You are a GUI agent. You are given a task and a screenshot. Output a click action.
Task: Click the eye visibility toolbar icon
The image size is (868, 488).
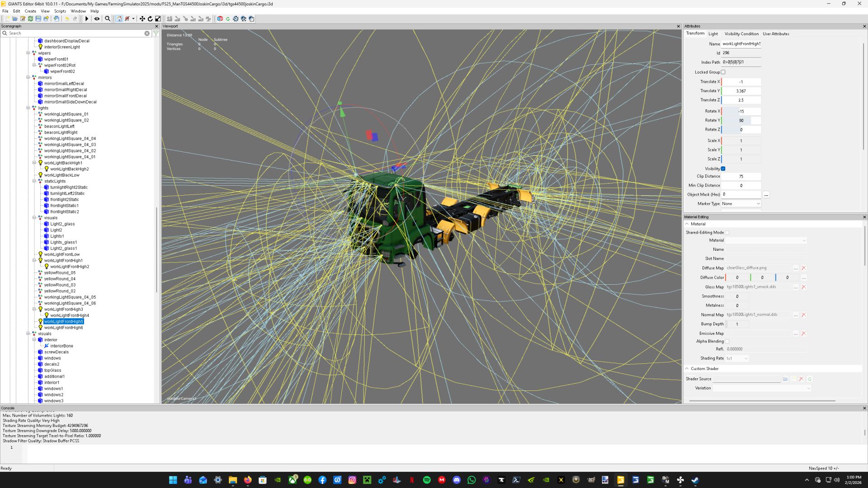(97, 19)
